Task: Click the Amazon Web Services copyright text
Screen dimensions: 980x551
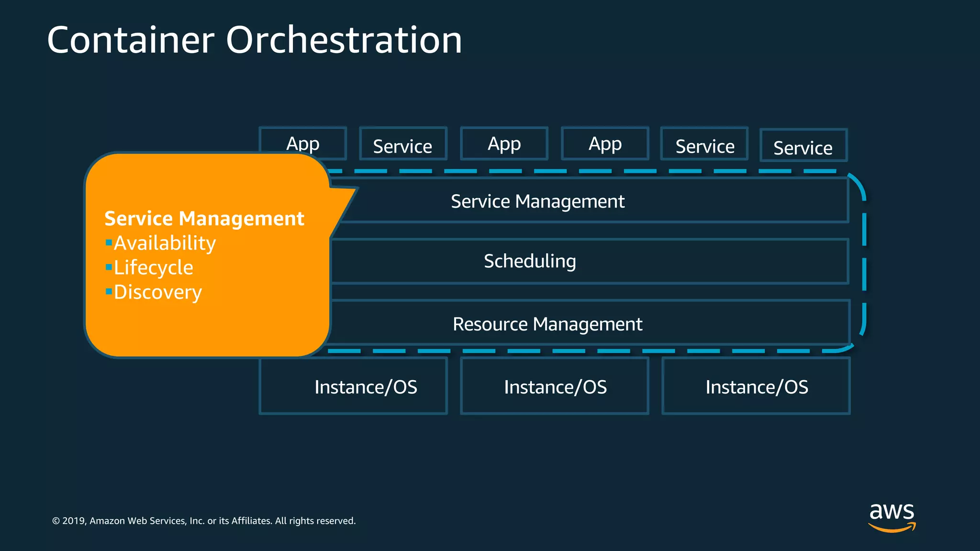Action: coord(204,520)
